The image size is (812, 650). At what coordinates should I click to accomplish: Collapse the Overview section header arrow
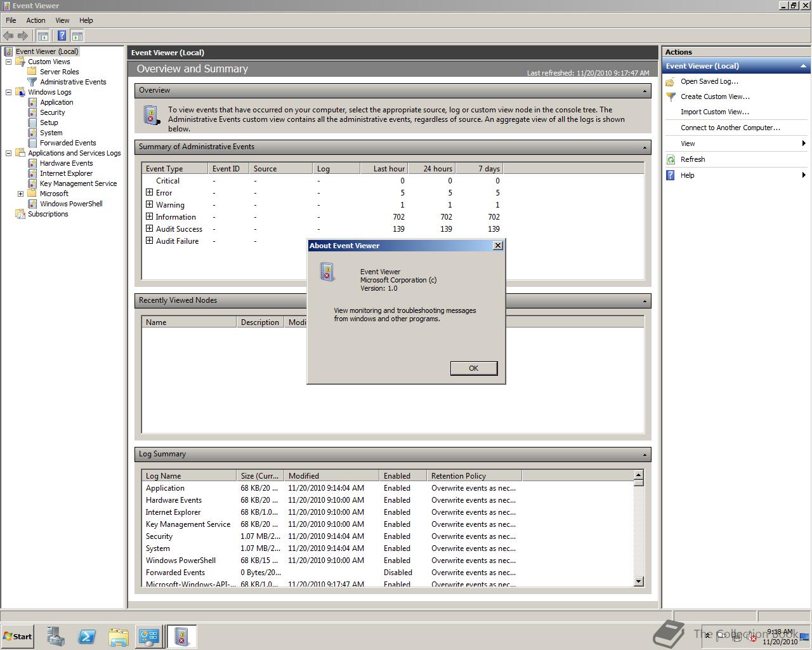click(x=645, y=91)
